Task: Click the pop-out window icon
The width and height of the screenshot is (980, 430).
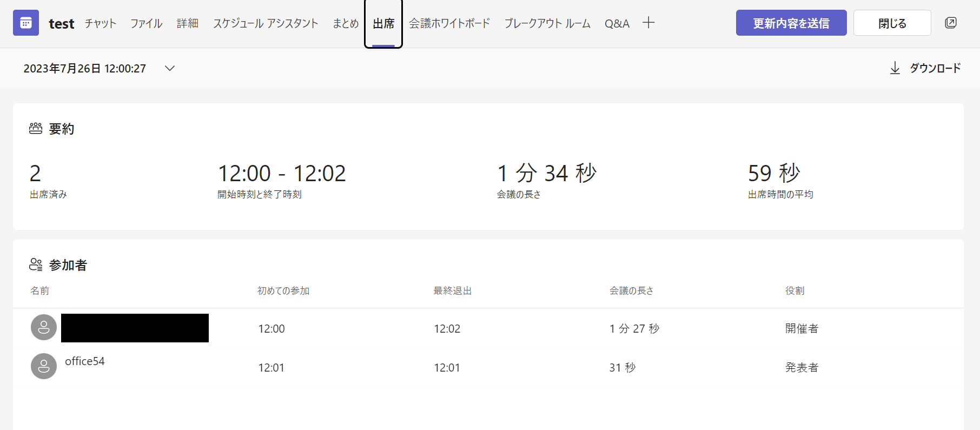Action: point(950,23)
